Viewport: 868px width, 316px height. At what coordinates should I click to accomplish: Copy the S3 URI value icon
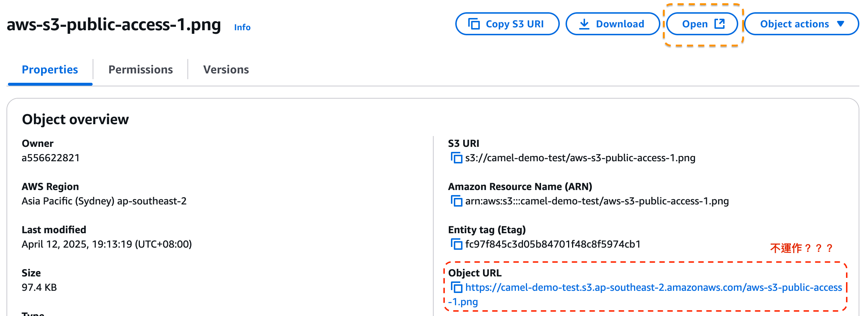coord(456,158)
